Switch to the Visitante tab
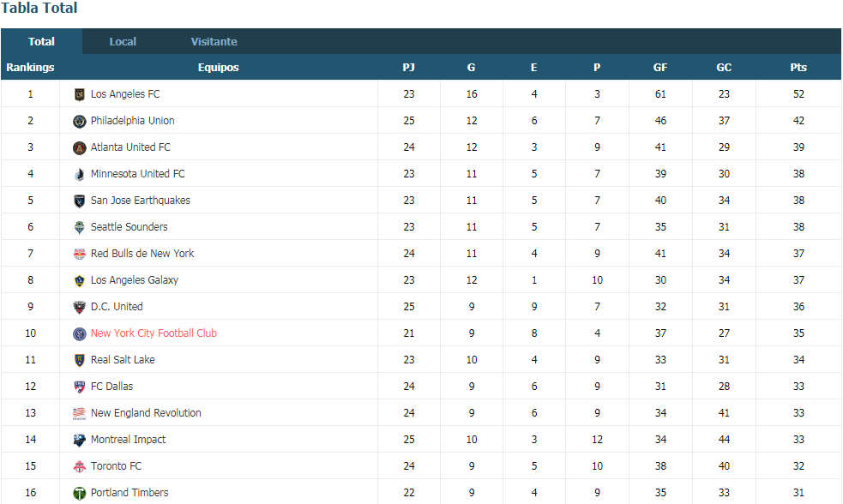This screenshot has width=843, height=504. [x=214, y=41]
